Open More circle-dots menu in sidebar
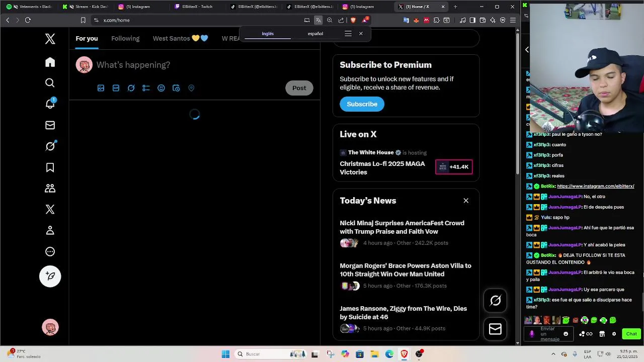This screenshot has height=362, width=644. click(50, 252)
